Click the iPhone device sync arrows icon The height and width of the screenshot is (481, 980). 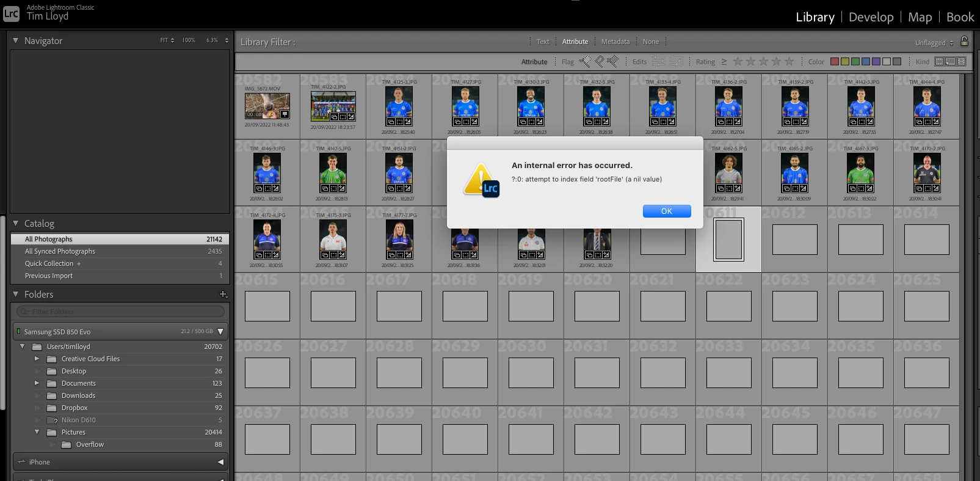click(21, 462)
